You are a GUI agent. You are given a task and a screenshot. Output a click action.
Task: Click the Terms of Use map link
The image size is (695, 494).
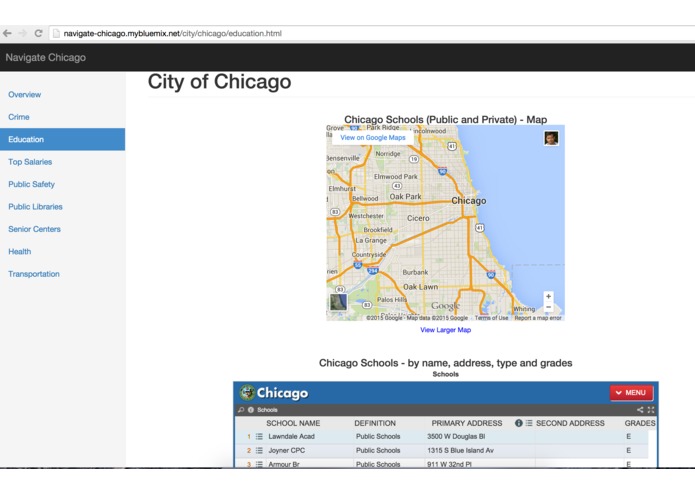click(491, 318)
